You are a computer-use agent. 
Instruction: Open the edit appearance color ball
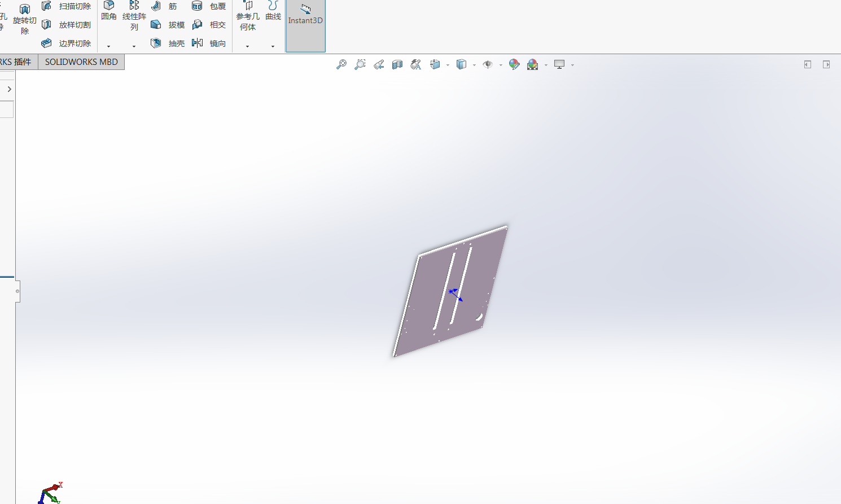click(514, 64)
